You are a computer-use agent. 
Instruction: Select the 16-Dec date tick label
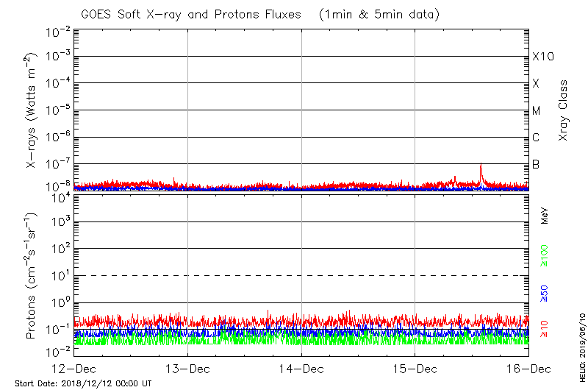click(528, 368)
